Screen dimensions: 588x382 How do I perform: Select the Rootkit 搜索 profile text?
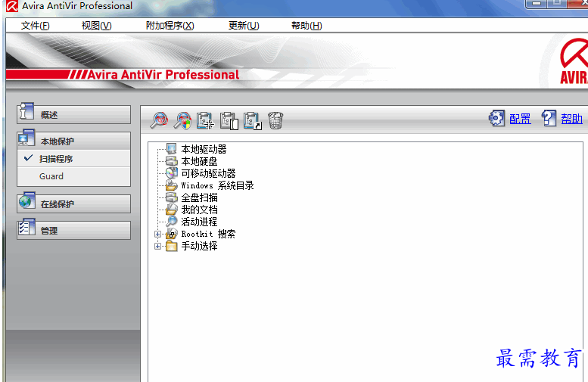[x=208, y=234]
